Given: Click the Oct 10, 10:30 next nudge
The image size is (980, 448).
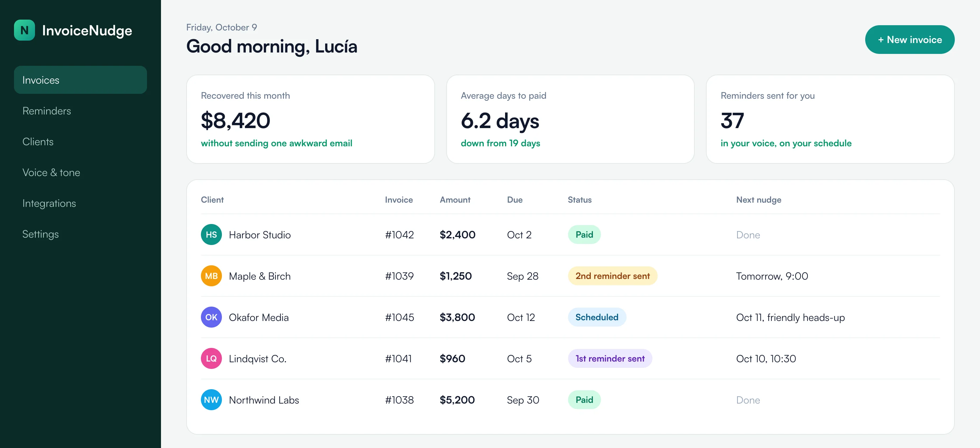Looking at the screenshot, I should pyautogui.click(x=766, y=359).
